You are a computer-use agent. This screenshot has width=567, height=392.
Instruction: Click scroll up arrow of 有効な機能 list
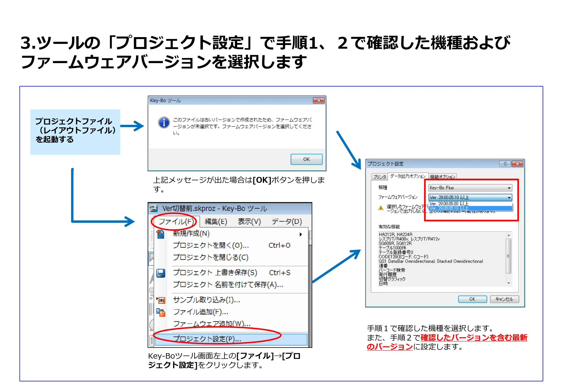pyautogui.click(x=509, y=235)
